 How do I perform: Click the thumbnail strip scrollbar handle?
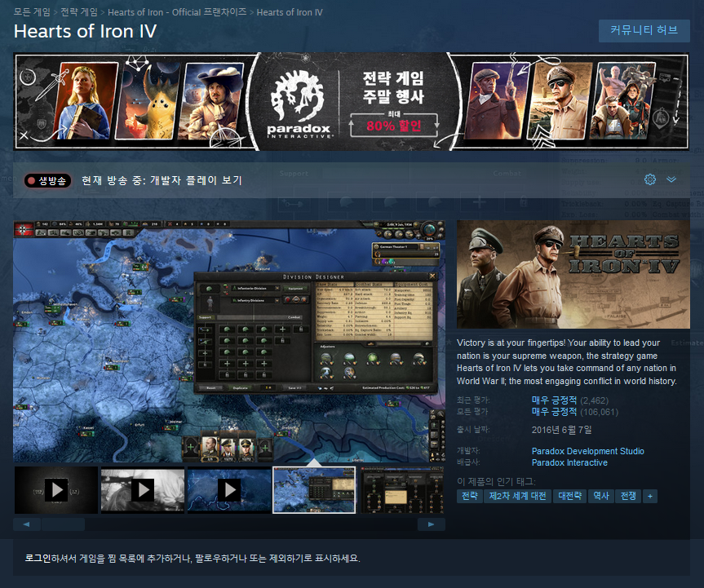tap(63, 524)
